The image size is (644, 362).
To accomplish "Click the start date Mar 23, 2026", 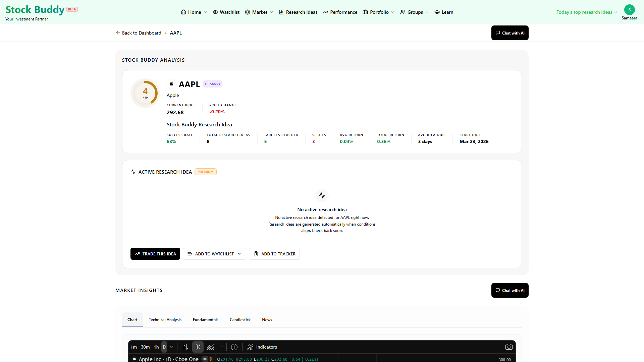I will [474, 141].
